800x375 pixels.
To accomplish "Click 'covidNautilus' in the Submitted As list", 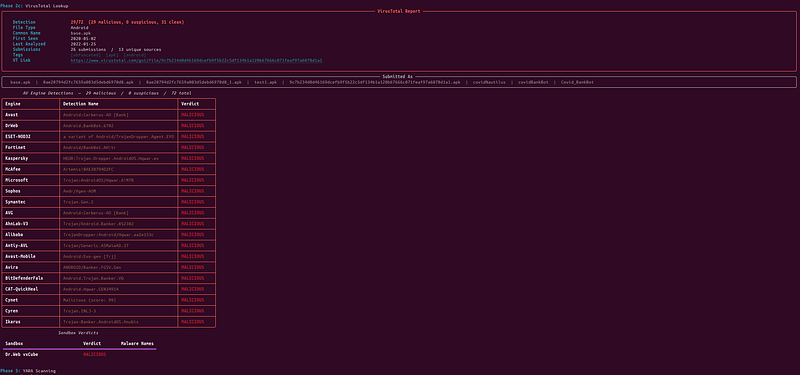I will point(489,82).
